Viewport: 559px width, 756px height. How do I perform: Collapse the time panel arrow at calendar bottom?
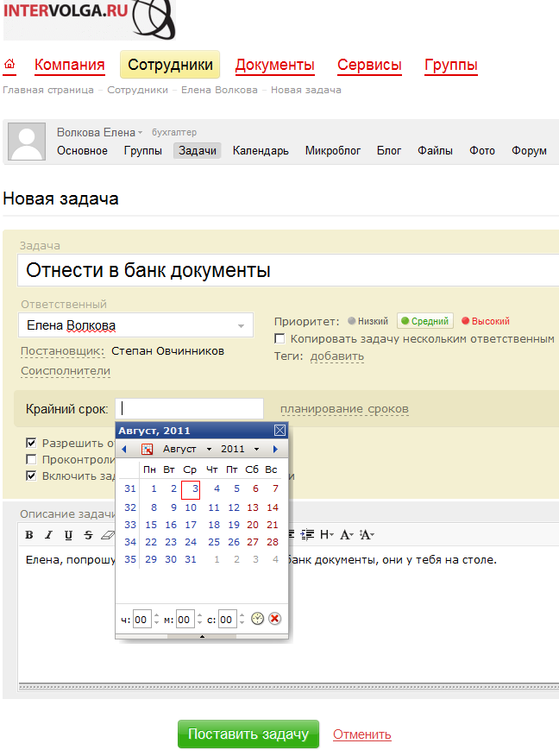pyautogui.click(x=202, y=636)
